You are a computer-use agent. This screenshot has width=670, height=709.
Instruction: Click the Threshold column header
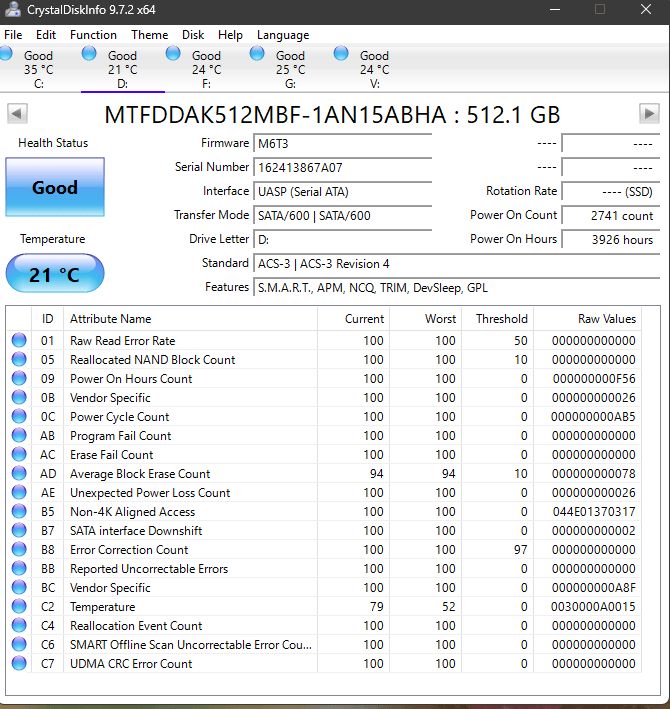tap(497, 319)
